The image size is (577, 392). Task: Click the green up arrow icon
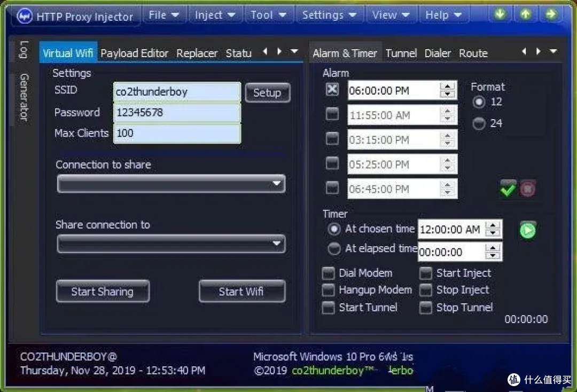526,14
